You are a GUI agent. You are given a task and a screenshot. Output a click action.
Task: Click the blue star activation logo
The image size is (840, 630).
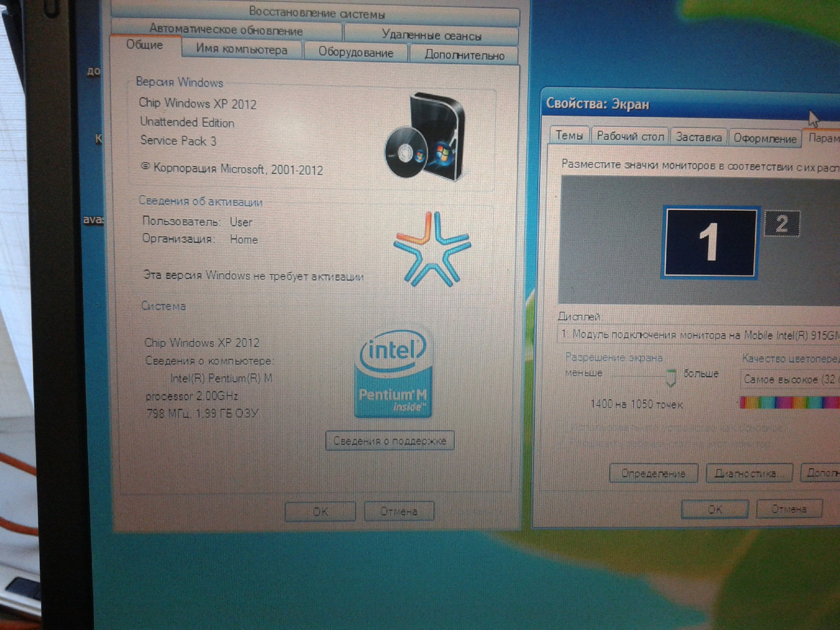tap(432, 249)
